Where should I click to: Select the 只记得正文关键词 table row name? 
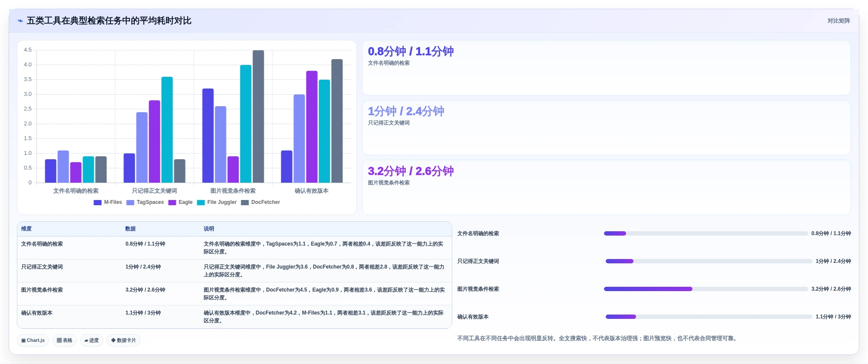point(42,267)
